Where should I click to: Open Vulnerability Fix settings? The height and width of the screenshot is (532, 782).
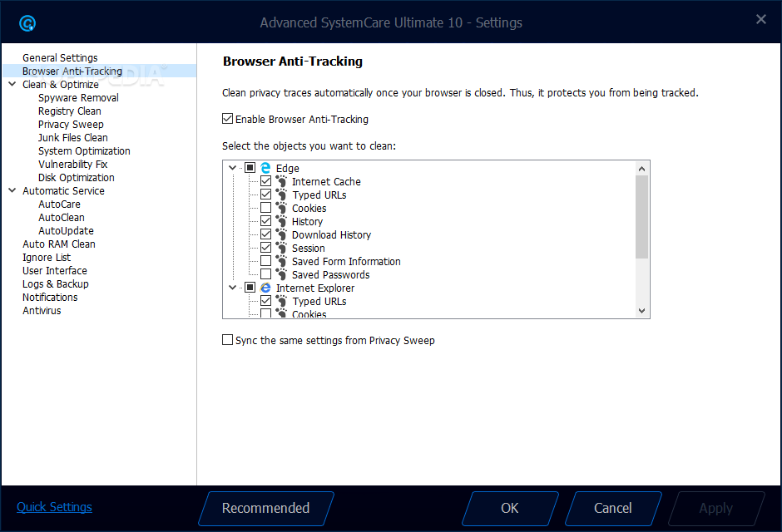pyautogui.click(x=73, y=164)
